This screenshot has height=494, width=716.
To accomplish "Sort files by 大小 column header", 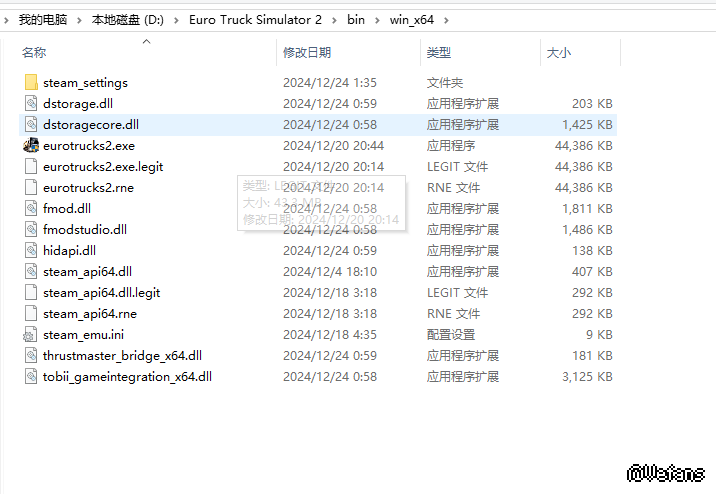I will 559,53.
